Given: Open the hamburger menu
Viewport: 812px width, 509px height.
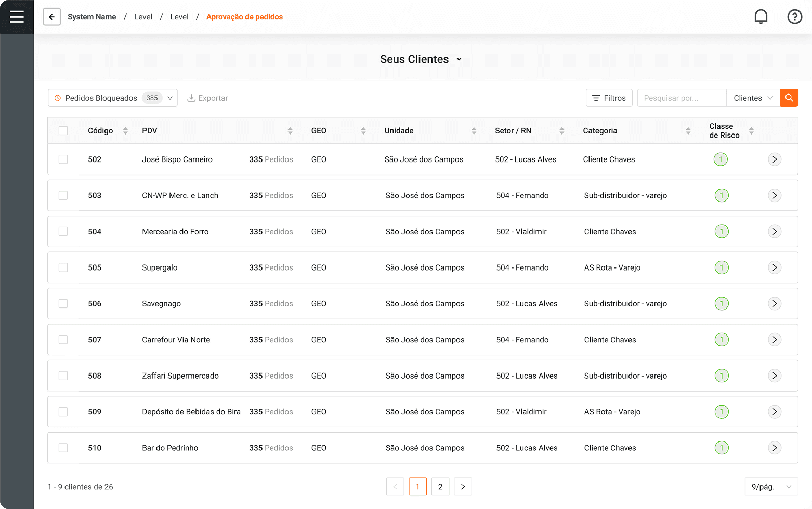Looking at the screenshot, I should pyautogui.click(x=17, y=17).
